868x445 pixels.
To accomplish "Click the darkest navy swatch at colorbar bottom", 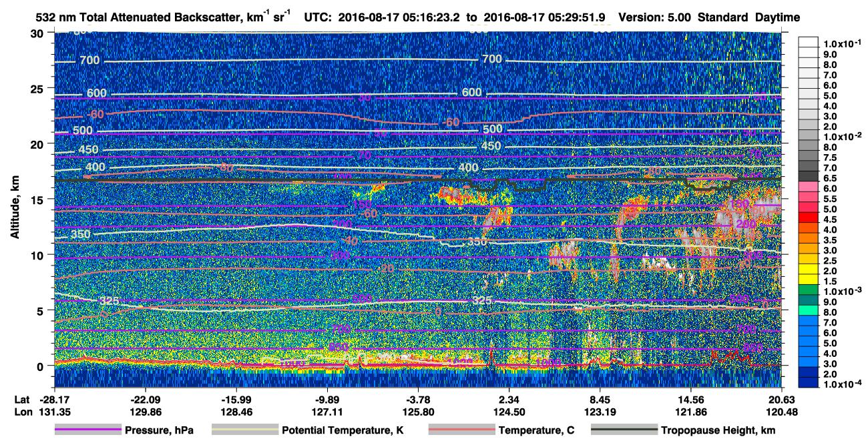I will pos(809,382).
